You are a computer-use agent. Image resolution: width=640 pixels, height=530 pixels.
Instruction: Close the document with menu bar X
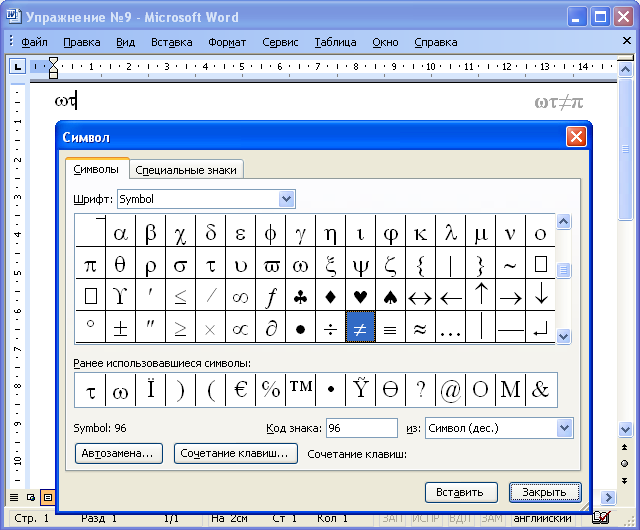627,40
